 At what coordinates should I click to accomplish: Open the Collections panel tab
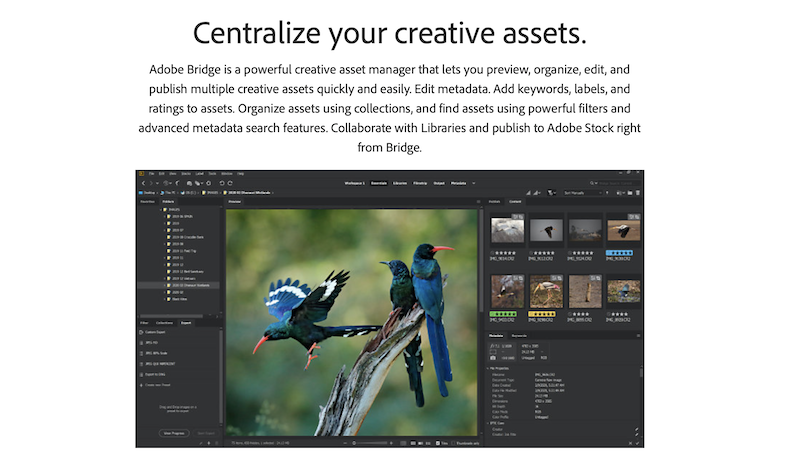pyautogui.click(x=164, y=323)
